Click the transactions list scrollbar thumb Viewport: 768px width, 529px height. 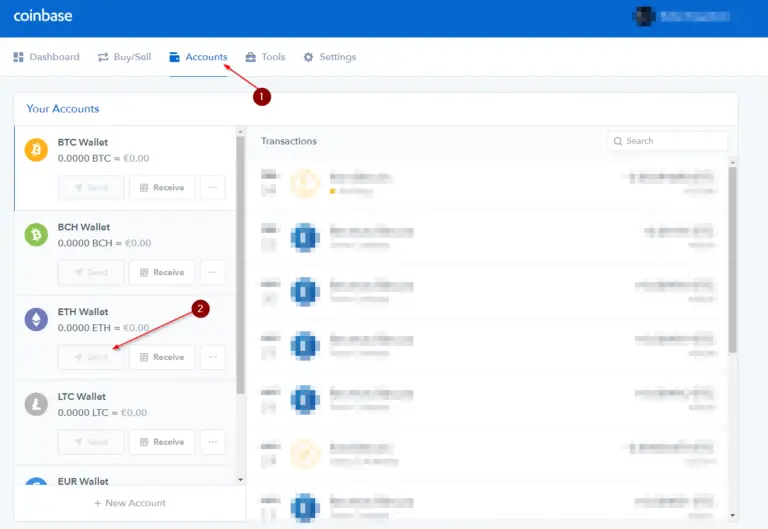tap(733, 260)
